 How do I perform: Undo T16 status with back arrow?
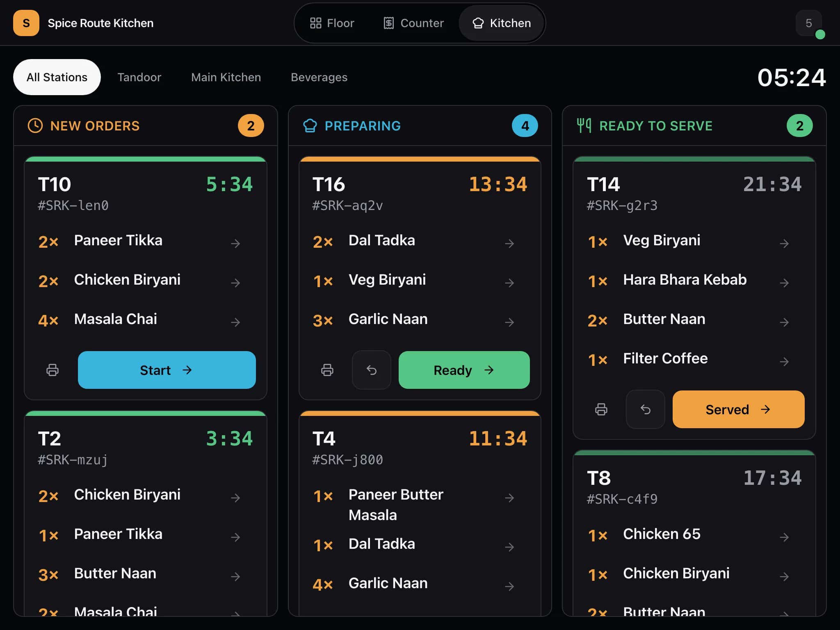click(372, 370)
